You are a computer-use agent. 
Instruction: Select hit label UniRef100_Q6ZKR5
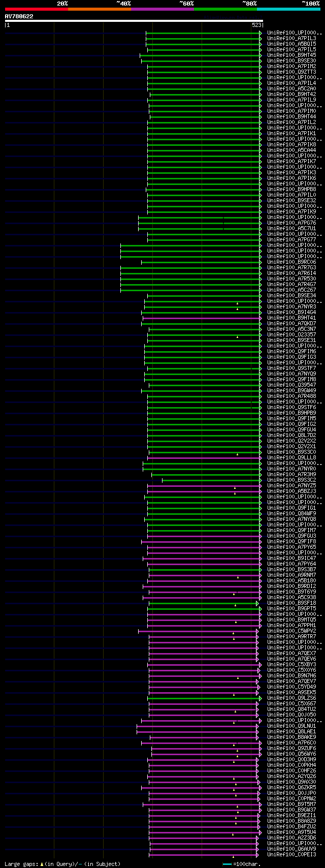291,787
